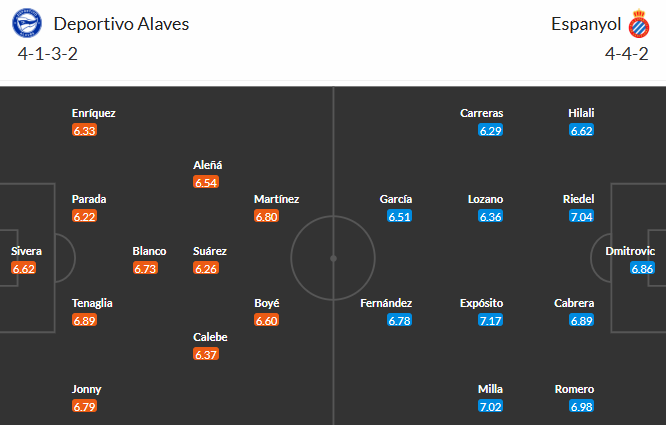The image size is (666, 425).
Task: Click on player Tenaglia's name
Action: coord(93,303)
